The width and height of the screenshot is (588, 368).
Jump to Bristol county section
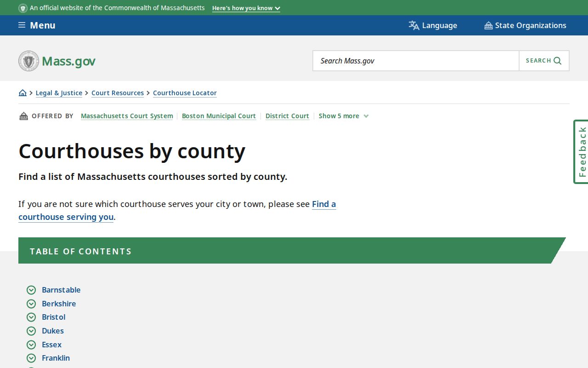click(54, 317)
